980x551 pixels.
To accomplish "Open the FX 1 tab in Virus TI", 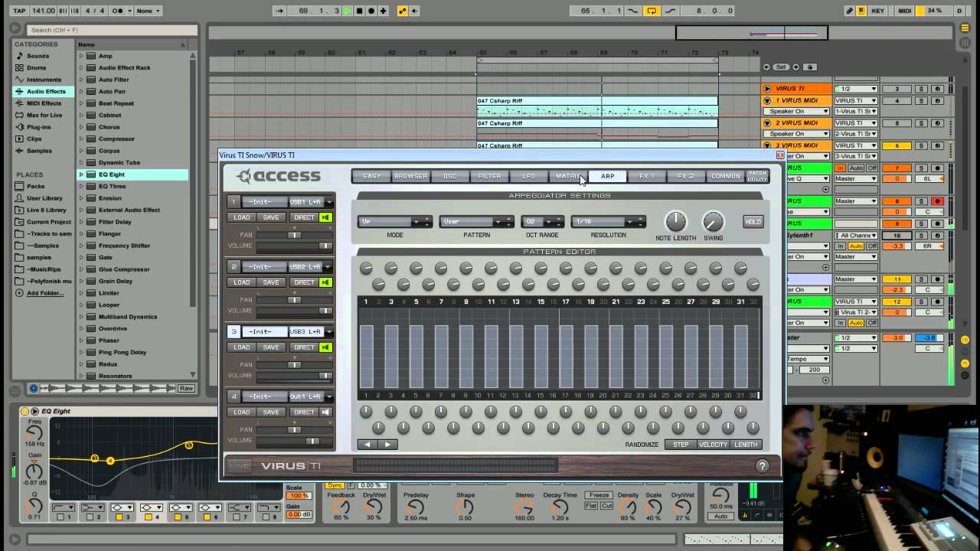I will (647, 176).
